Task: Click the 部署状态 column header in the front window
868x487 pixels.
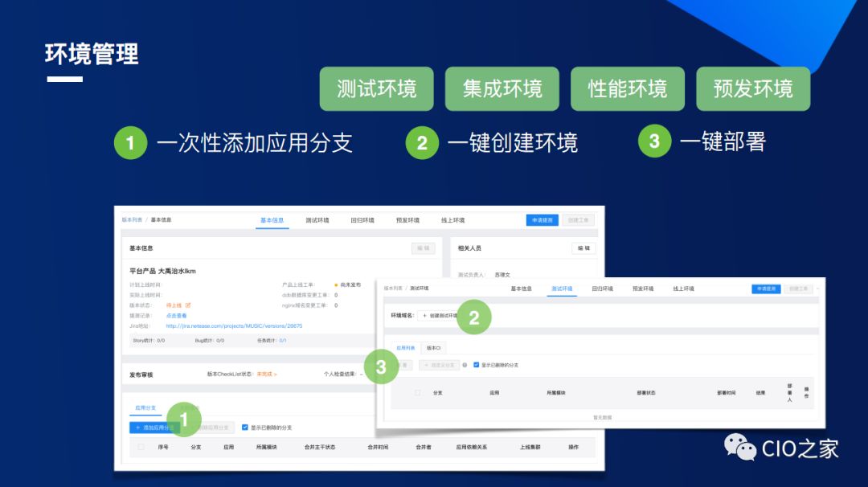Action: pyautogui.click(x=646, y=393)
